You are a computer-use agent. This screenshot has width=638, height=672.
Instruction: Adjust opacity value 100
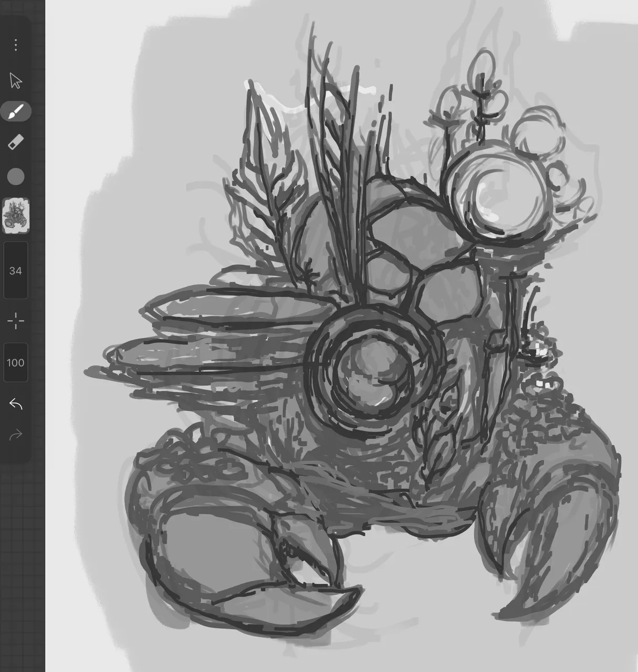click(16, 363)
